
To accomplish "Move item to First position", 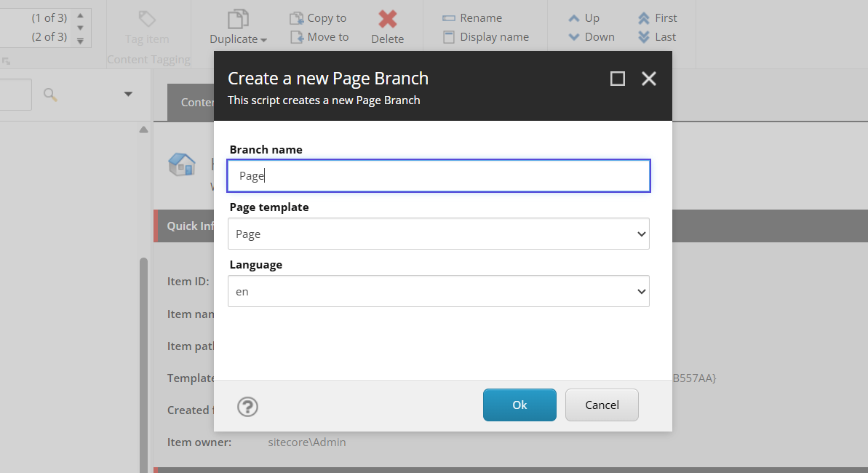I will [x=657, y=18].
